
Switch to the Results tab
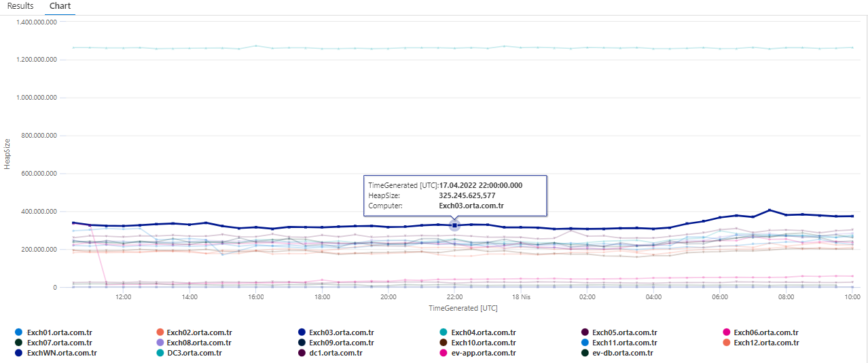coord(20,6)
